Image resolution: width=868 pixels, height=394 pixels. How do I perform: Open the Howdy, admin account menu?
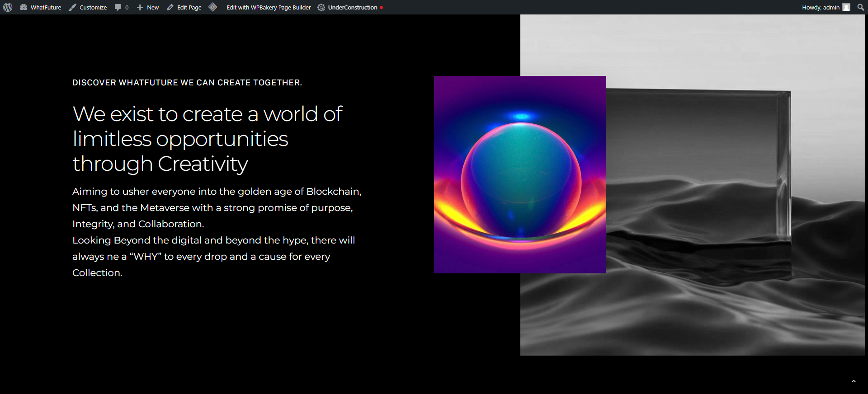click(826, 7)
